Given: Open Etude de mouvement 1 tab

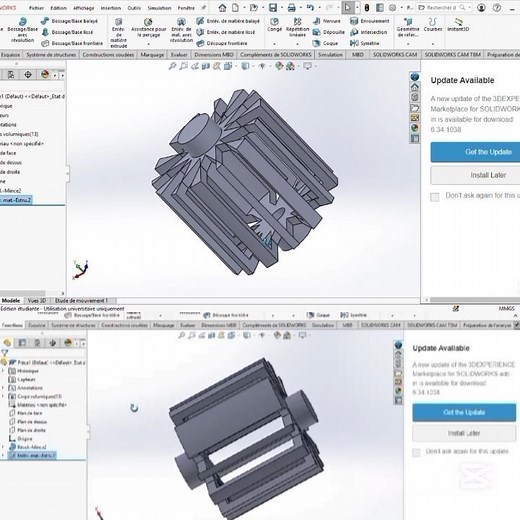Looking at the screenshot, I should [x=81, y=301].
